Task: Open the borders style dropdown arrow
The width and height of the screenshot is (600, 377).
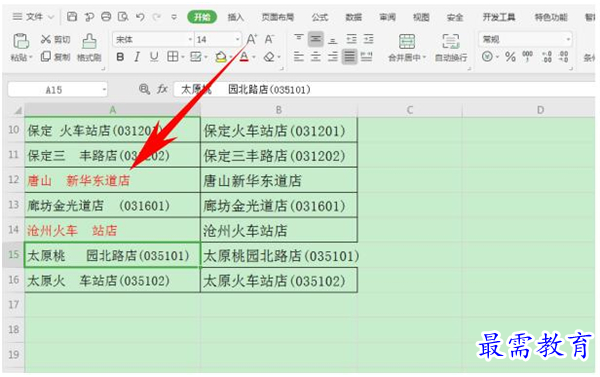Action: coord(183,57)
